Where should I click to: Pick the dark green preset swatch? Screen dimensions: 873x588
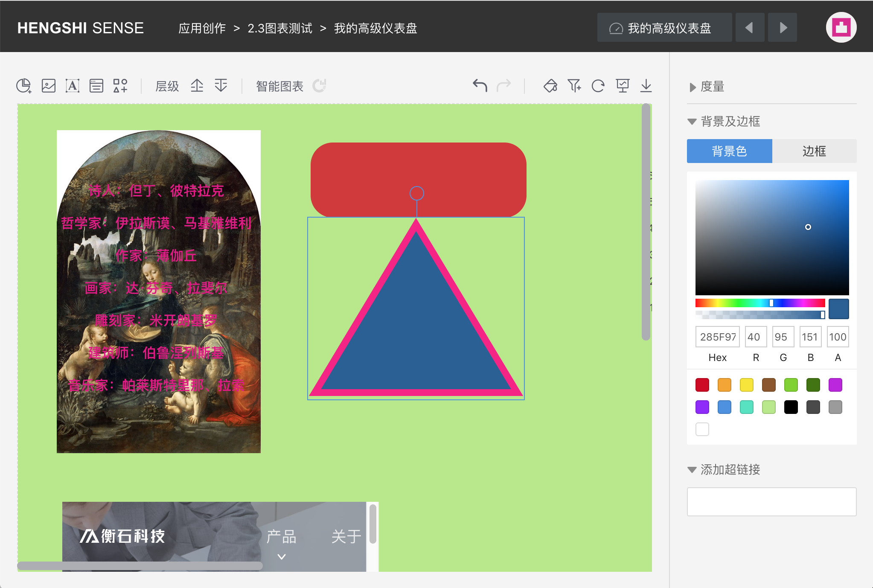[x=813, y=385]
